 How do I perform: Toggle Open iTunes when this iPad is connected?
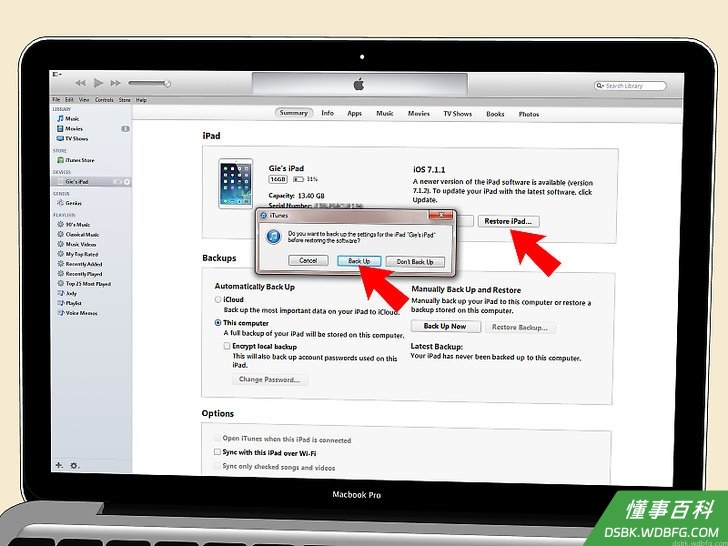[217, 438]
